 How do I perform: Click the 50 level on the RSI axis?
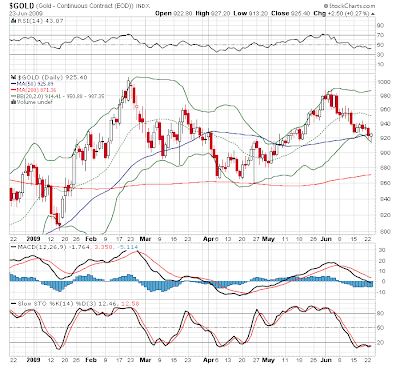pyautogui.click(x=381, y=45)
